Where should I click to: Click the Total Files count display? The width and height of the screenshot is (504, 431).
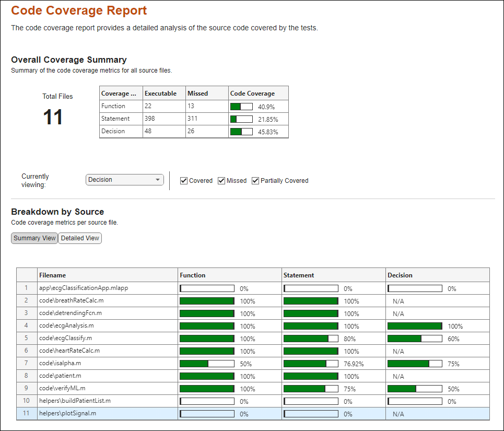(x=53, y=116)
